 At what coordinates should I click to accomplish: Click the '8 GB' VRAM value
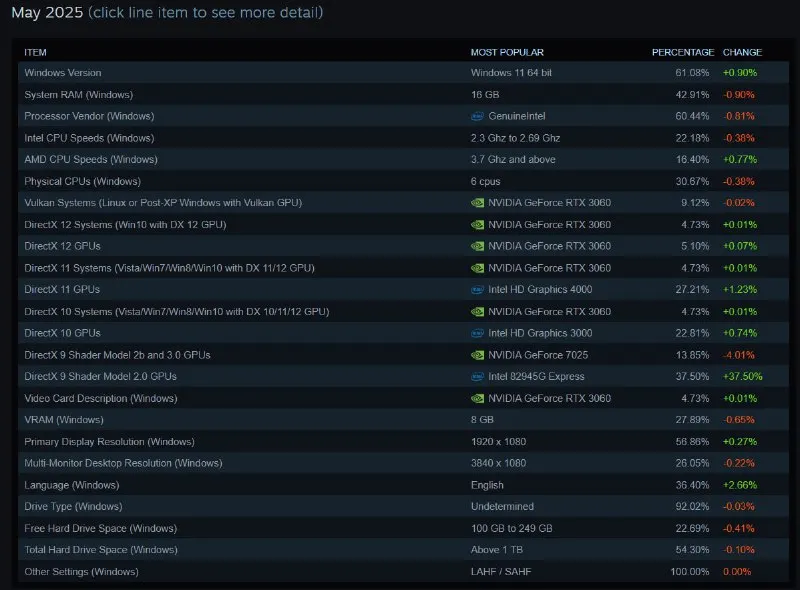tap(482, 420)
